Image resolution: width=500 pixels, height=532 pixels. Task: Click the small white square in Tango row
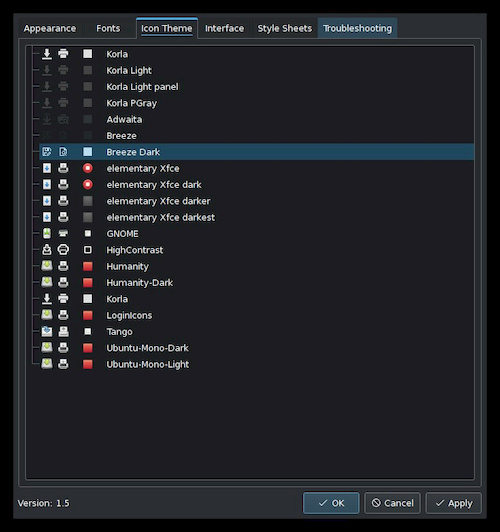point(88,331)
